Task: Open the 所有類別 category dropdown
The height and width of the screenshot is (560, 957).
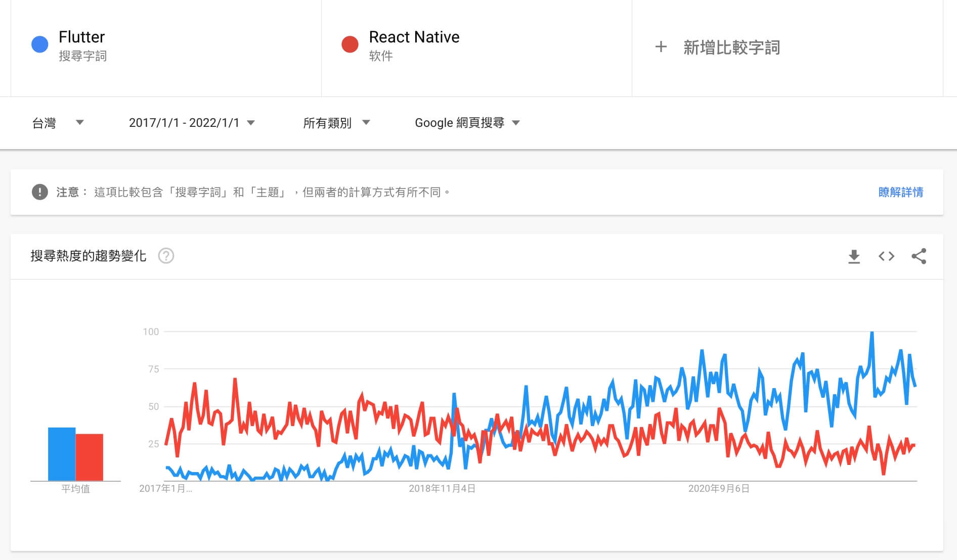Action: coord(336,123)
